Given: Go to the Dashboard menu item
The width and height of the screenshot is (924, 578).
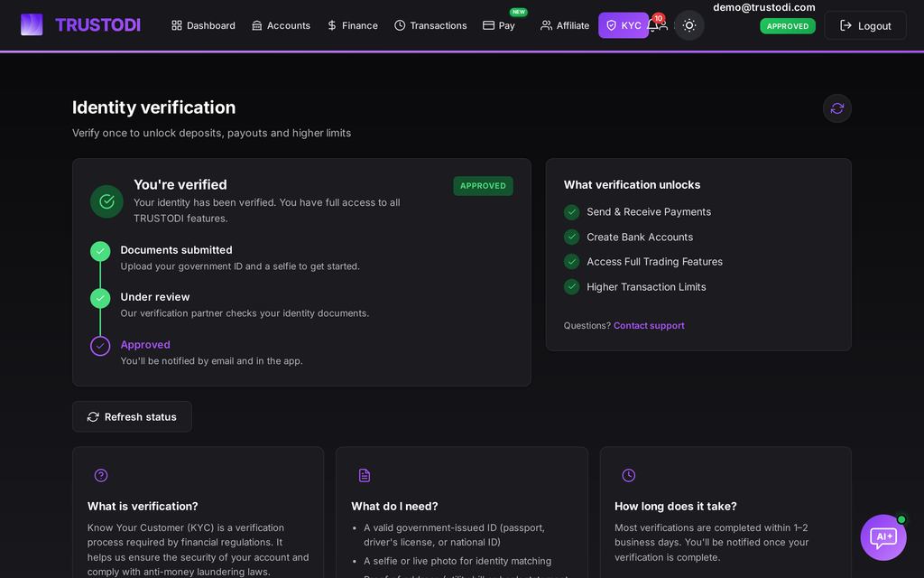Looking at the screenshot, I should 203,25.
